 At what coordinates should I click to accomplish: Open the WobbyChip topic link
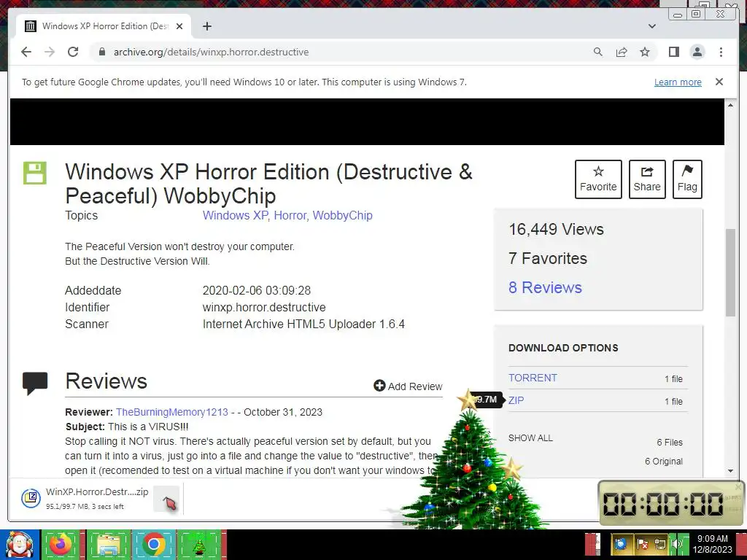[343, 215]
